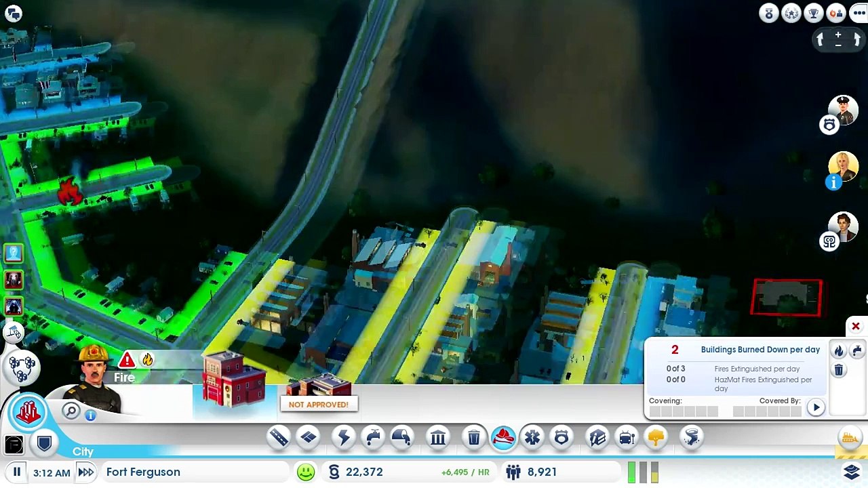Screen dimensions: 868x488
Task: Open the Sewage menu
Action: click(x=401, y=437)
